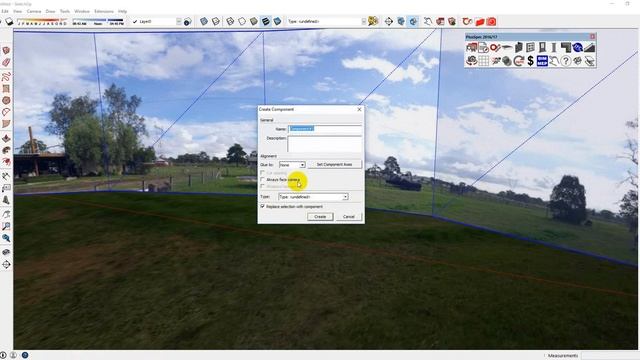Open the Camera menu
640x360 pixels.
coord(34,11)
